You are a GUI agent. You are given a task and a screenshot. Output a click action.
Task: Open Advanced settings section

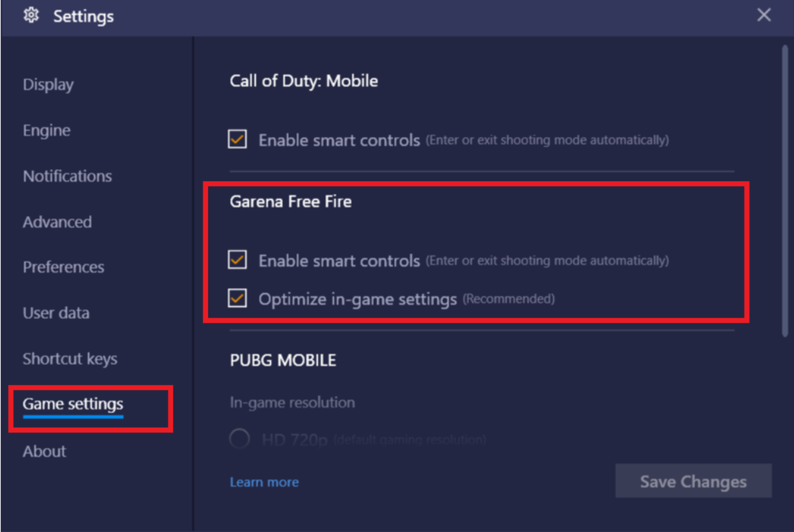coord(58,222)
